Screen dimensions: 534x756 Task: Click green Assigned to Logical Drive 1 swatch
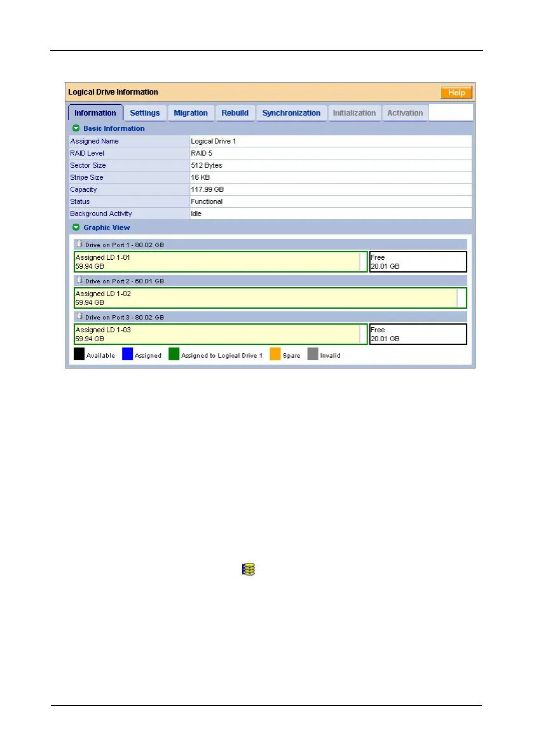(174, 354)
